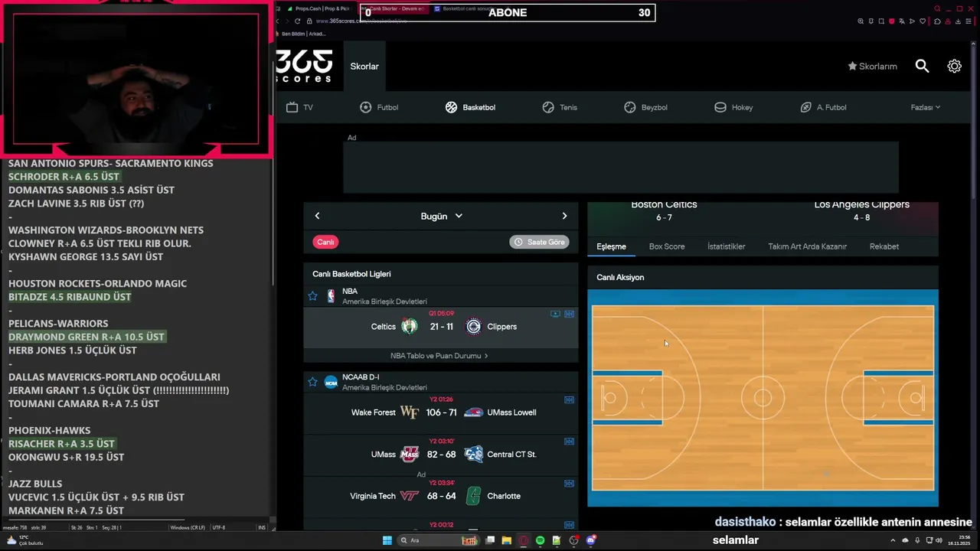Image resolution: width=980 pixels, height=551 pixels.
Task: Open live tracker icon on Wake Forest match
Action: coord(569,399)
